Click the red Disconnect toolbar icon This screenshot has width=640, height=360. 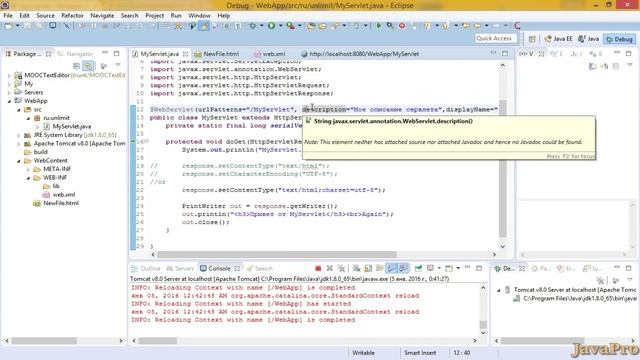click(402, 26)
